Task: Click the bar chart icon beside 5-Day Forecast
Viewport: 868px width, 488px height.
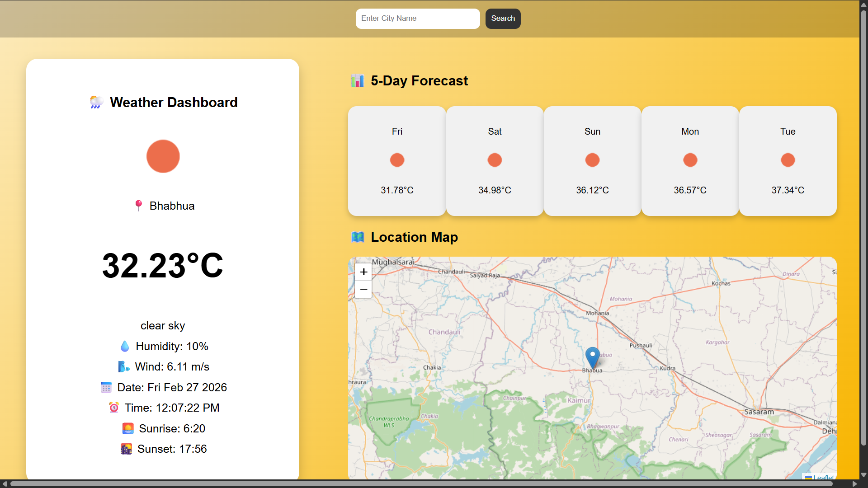Action: (x=358, y=81)
